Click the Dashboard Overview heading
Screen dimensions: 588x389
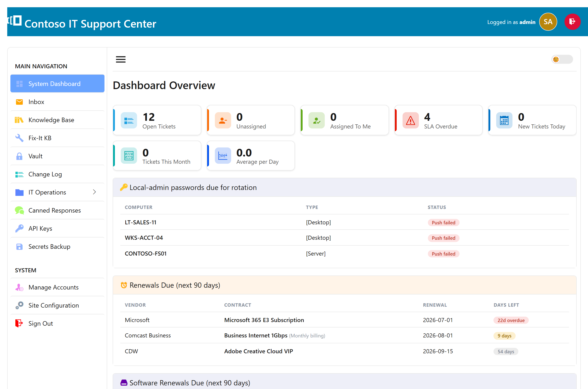(164, 85)
